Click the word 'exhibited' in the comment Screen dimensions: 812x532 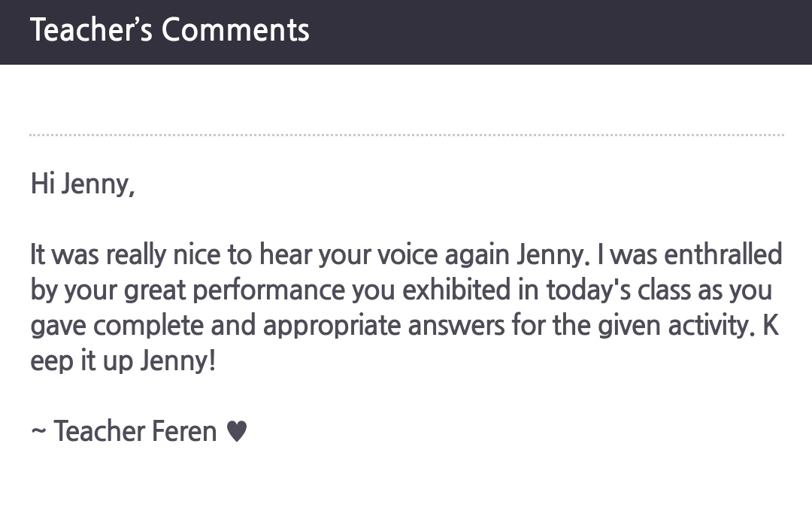(456, 290)
